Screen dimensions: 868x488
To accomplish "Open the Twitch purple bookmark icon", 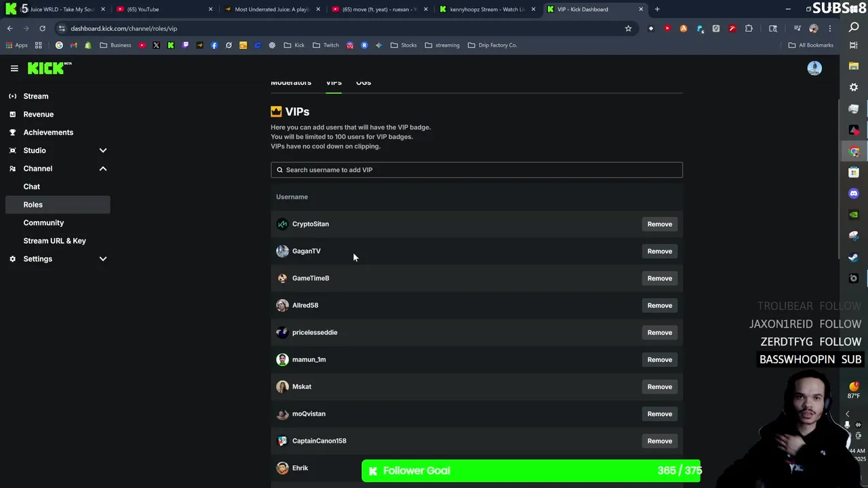I will click(x=185, y=45).
